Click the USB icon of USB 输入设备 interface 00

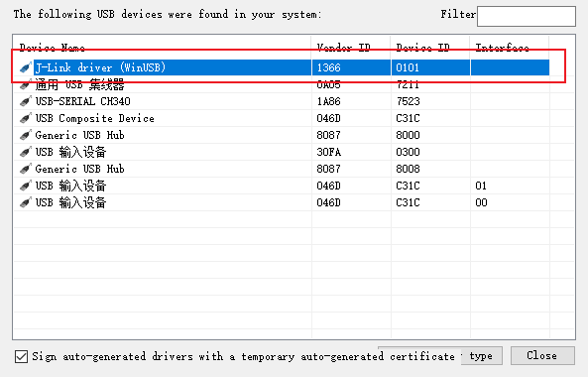(26, 202)
